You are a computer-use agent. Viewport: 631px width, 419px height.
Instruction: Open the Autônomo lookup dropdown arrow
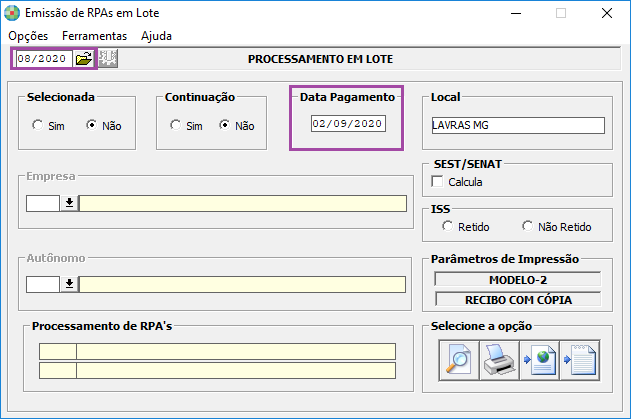(x=69, y=284)
